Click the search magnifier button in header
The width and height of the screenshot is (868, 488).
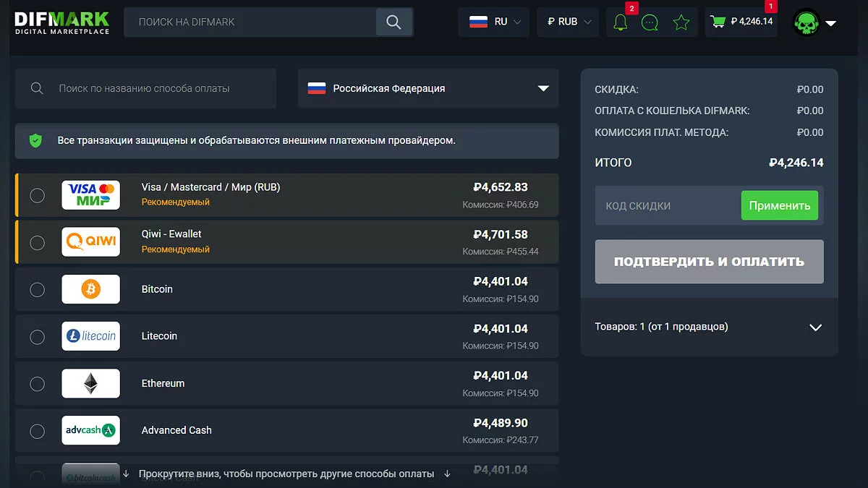point(393,22)
